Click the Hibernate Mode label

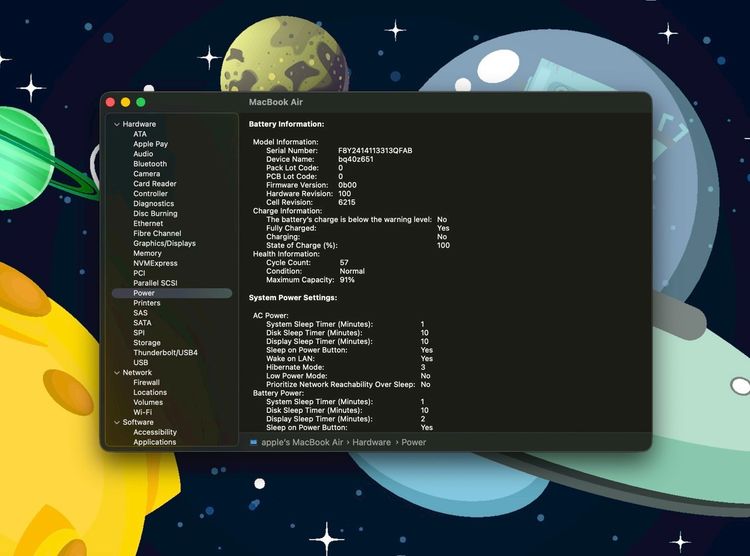pos(295,367)
